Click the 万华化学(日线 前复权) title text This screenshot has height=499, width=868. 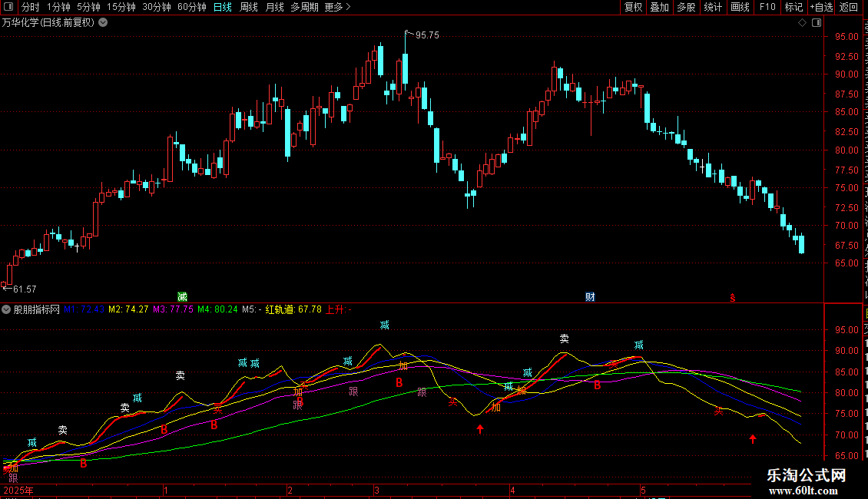pyautogui.click(x=48, y=23)
